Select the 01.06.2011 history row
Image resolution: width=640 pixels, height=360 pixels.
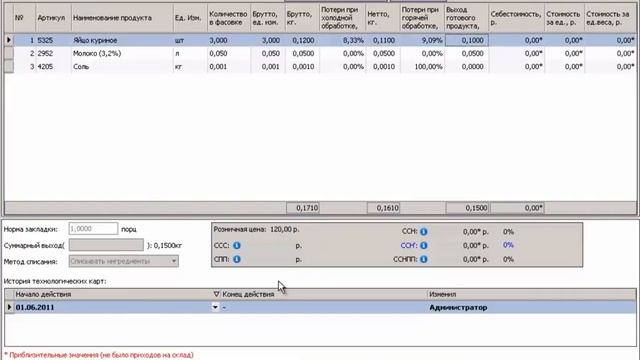coord(320,307)
